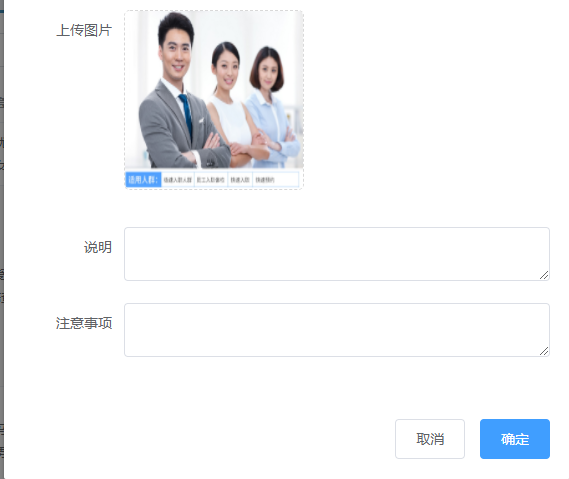569x479 pixels.
Task: Click the cell right of 适用人群 tag
Action: tap(177, 180)
